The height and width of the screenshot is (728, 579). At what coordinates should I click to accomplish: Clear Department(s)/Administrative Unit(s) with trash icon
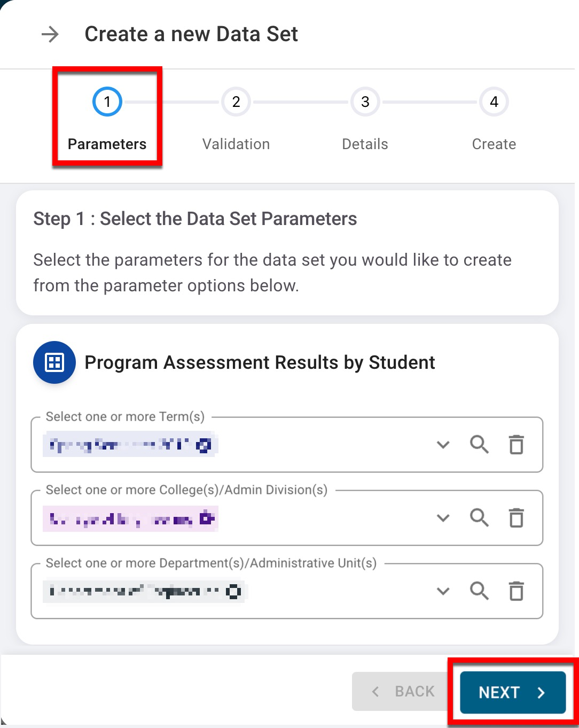tap(516, 591)
